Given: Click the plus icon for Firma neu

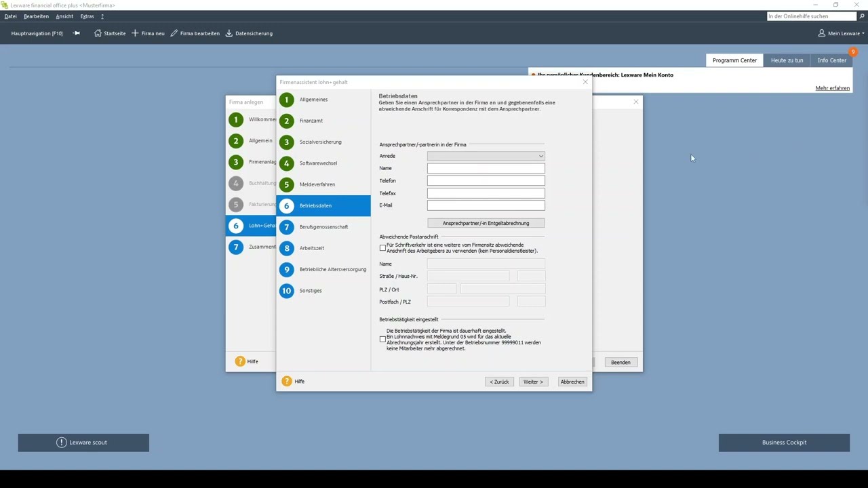Looking at the screenshot, I should [135, 33].
